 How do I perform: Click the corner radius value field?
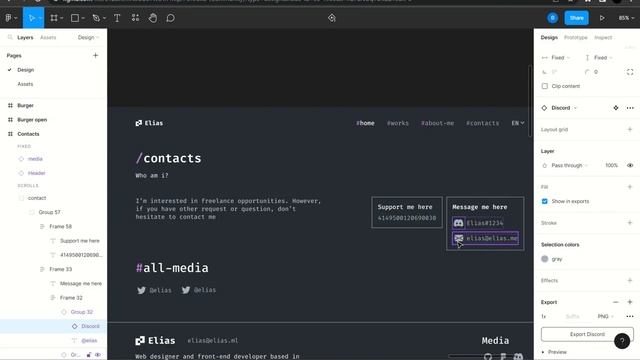click(x=596, y=72)
